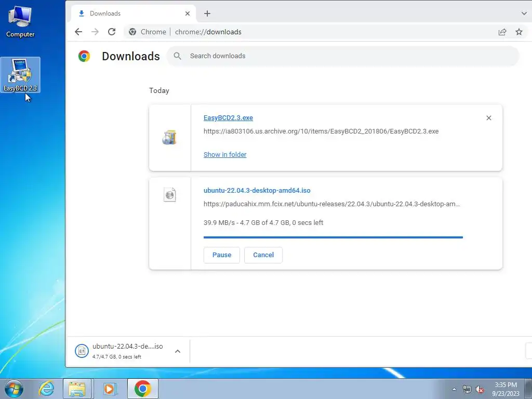Focus the Search downloads field
The image size is (532, 399).
[x=343, y=56]
